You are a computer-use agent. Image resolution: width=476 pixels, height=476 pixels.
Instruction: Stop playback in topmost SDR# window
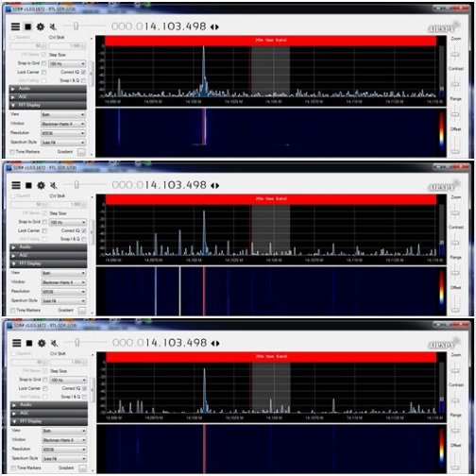point(28,26)
